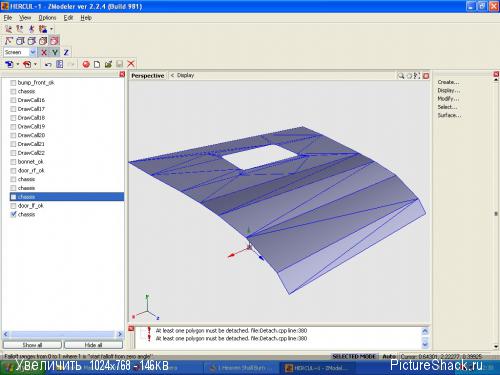This screenshot has width=500, height=375.
Task: Click the red X delete icon in toolbar
Action: [x=131, y=64]
